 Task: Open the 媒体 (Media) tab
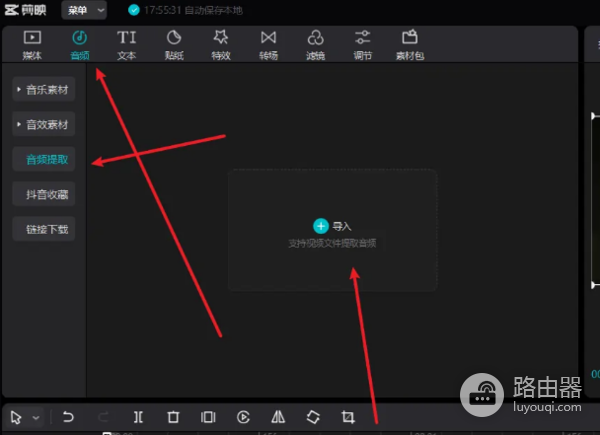tap(32, 44)
